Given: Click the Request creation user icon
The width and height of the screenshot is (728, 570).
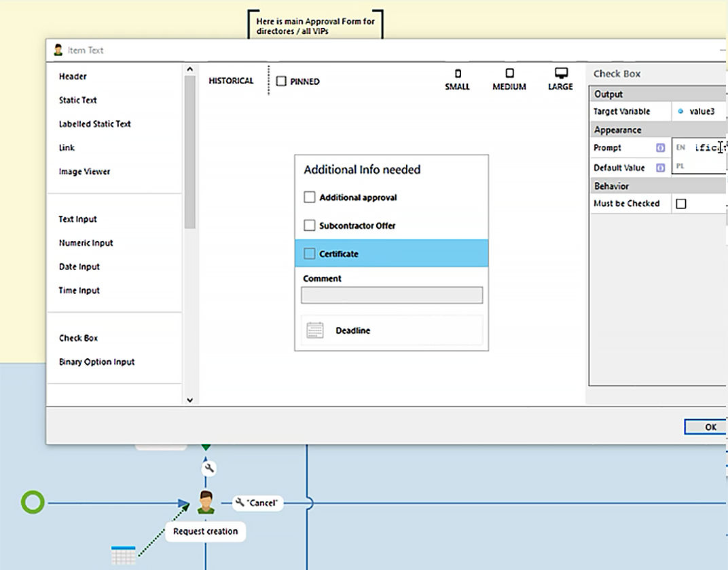Looking at the screenshot, I should coord(206,503).
